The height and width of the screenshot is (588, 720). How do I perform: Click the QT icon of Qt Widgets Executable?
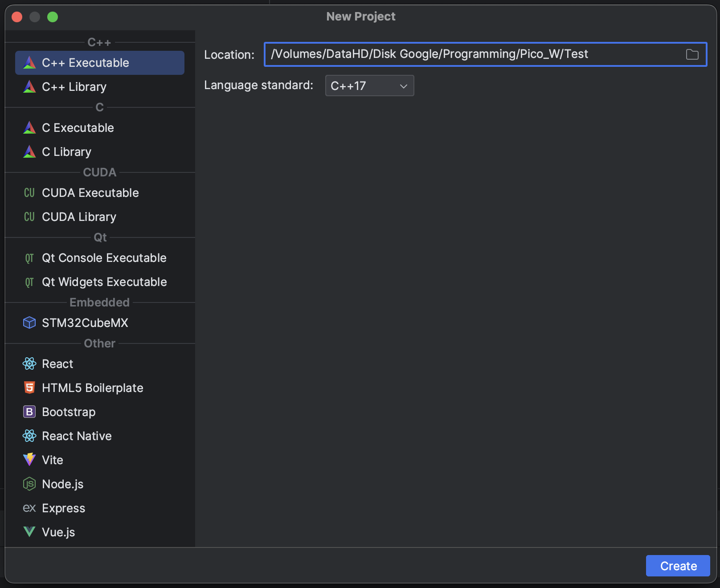29,282
